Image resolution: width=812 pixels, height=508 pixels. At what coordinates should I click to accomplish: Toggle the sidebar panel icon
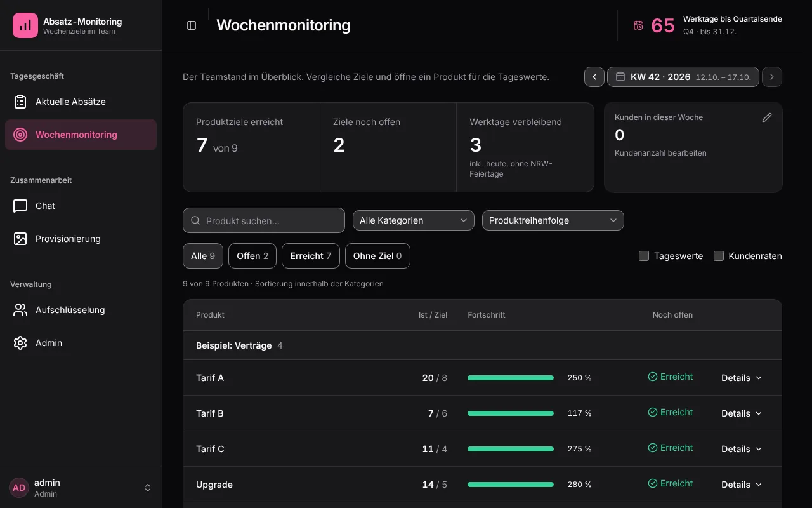pos(192,25)
